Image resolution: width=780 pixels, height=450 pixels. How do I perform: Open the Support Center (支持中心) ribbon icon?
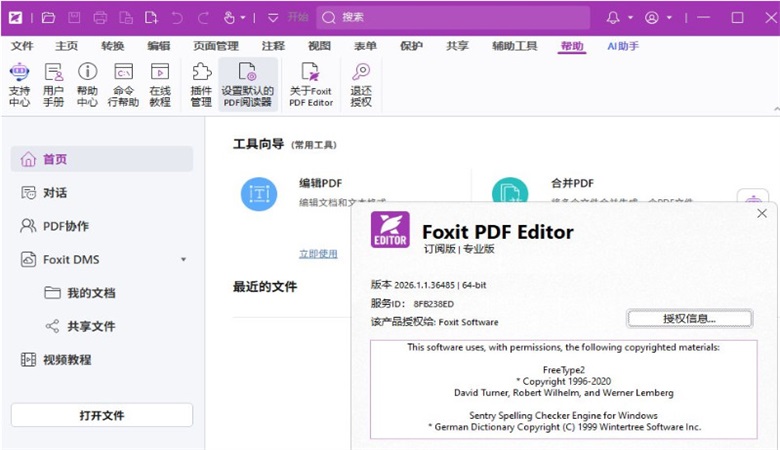(x=19, y=85)
